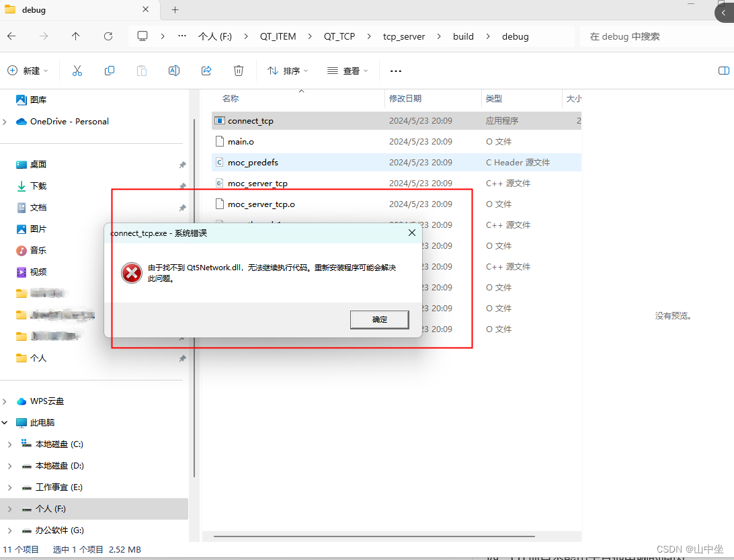Open the more options ellipsis menu

click(x=395, y=71)
